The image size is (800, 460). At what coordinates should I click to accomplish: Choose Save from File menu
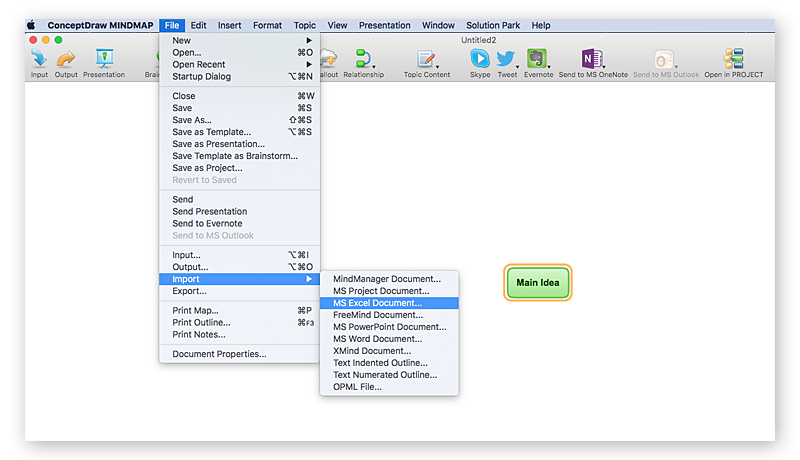click(240, 108)
